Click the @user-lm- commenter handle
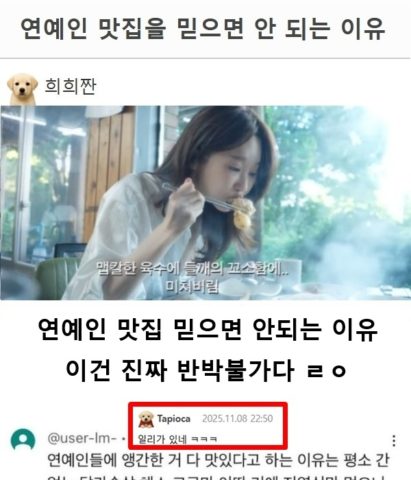Viewport: 411px width, 480px height. [x=82, y=438]
